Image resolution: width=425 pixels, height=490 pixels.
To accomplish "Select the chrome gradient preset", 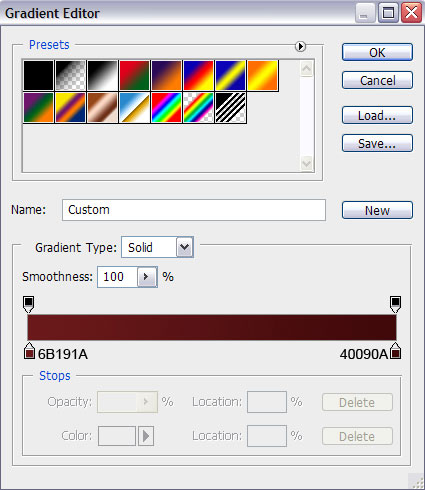I will [x=134, y=107].
